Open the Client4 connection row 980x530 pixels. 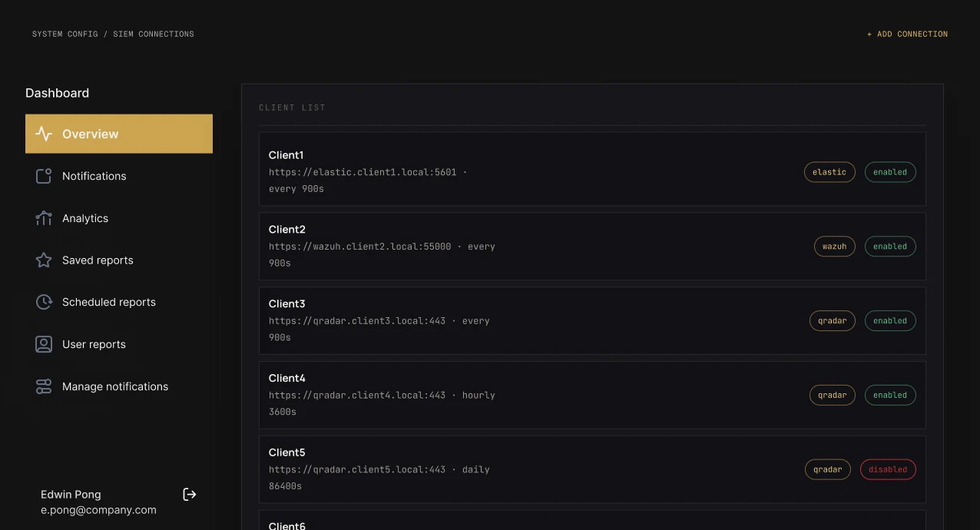coord(592,395)
